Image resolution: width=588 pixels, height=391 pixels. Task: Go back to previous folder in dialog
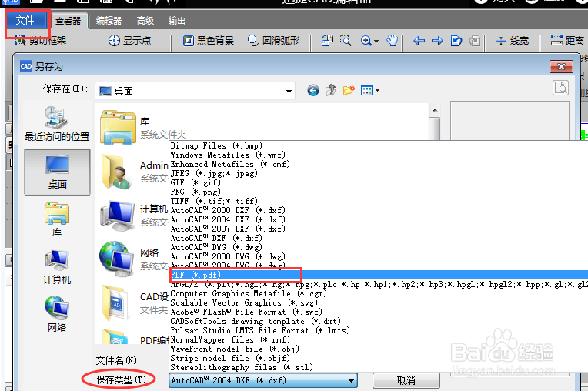pyautogui.click(x=313, y=90)
